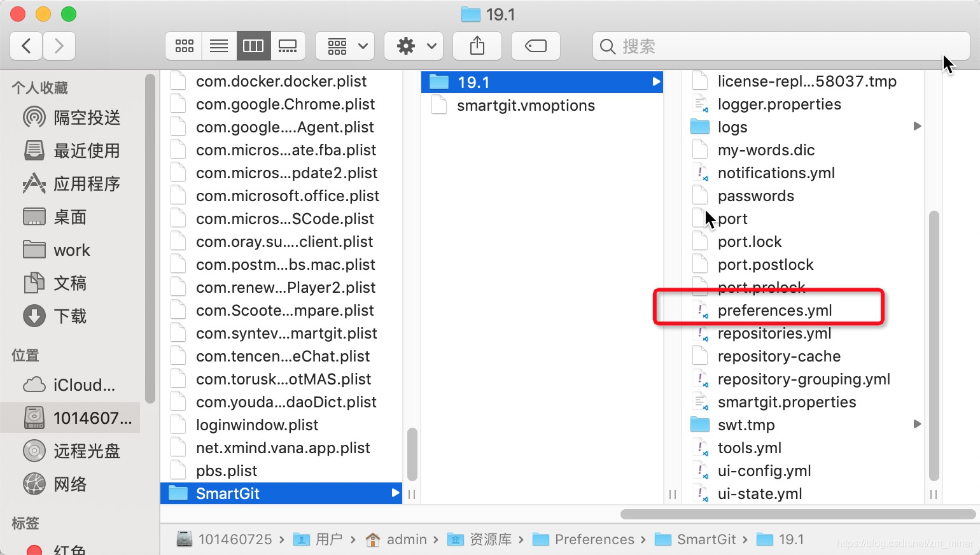Screen dimensions: 980x555
Task: Click the horizontal scrollbar at bottom
Action: click(798, 514)
